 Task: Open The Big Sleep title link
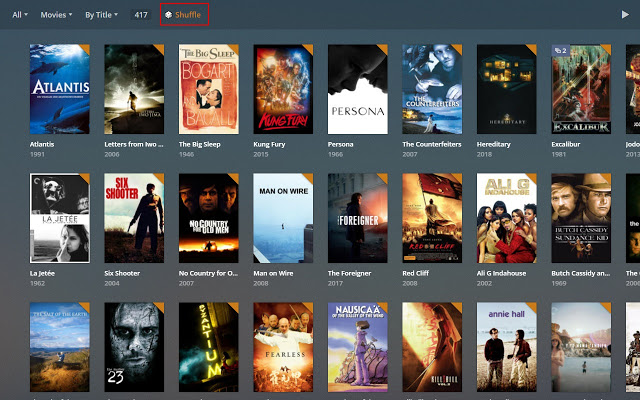pos(200,144)
